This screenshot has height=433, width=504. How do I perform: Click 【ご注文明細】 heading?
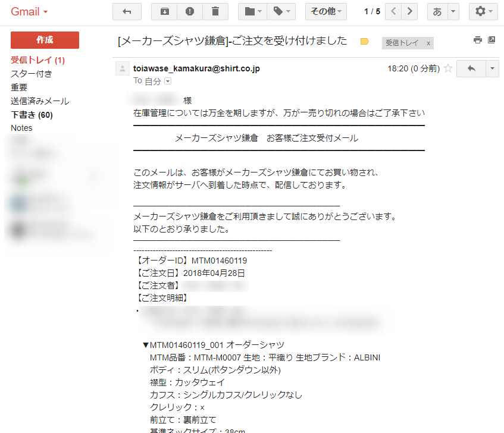(x=162, y=298)
